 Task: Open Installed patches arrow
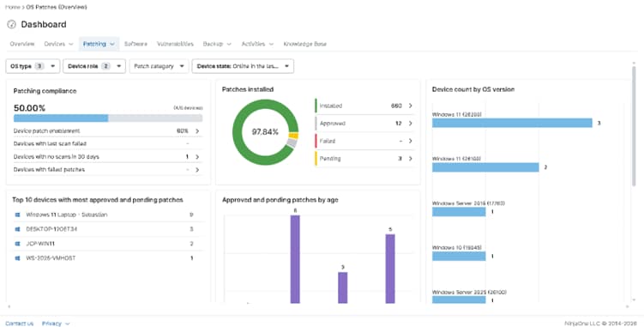410,106
